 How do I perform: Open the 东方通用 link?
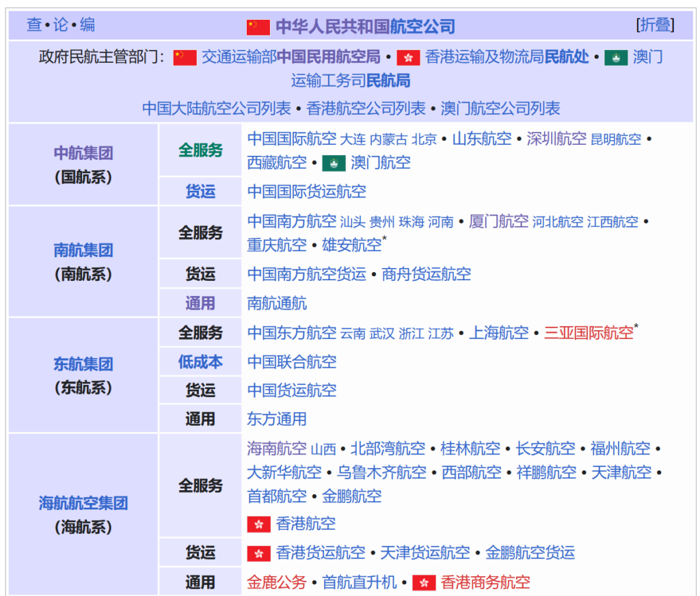click(x=278, y=419)
